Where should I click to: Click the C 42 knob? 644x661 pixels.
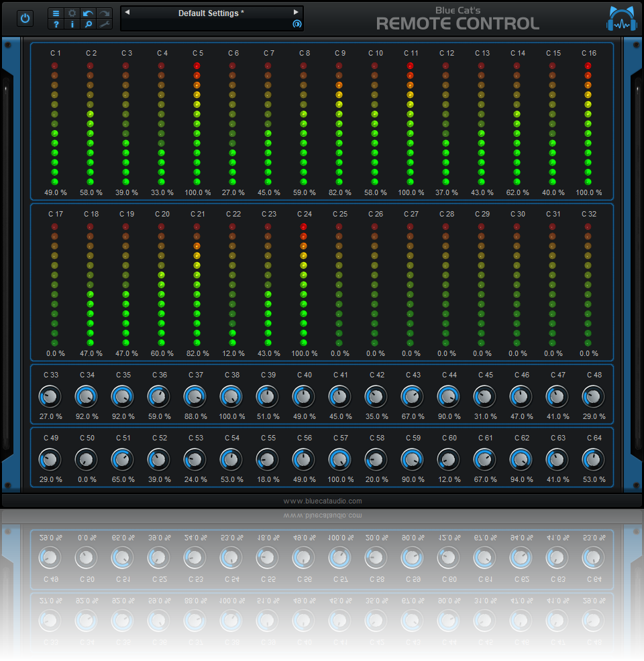[376, 396]
